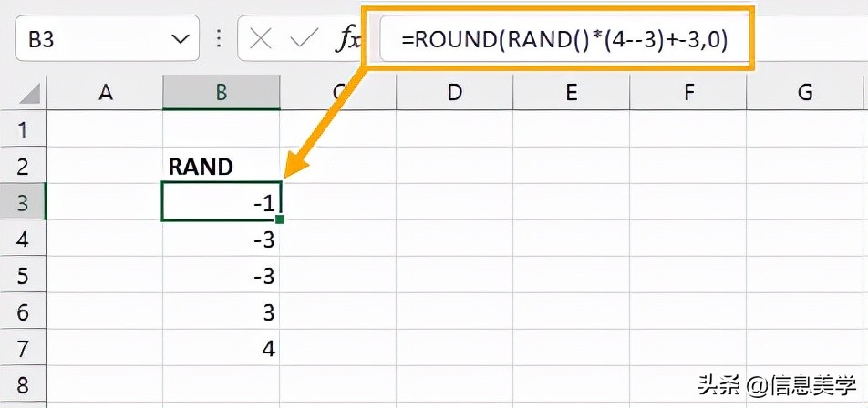868x408 pixels.
Task: Click cell B5 containing -3
Action: tap(222, 275)
